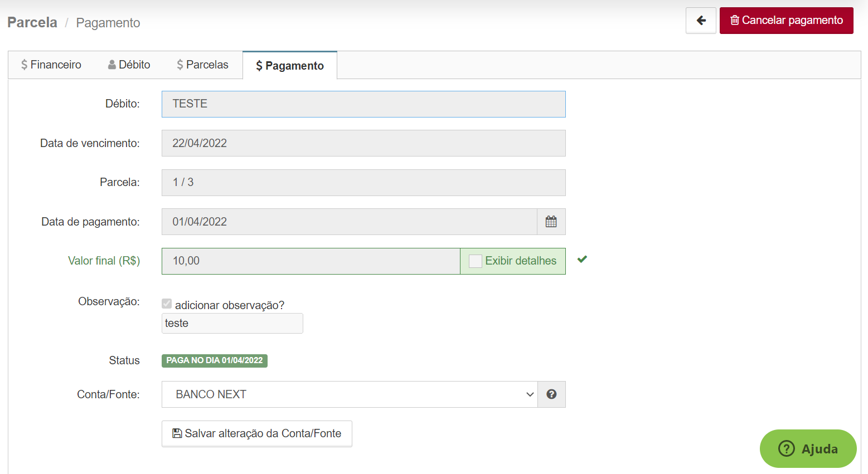Click the green checkmark beside Valor final

(x=582, y=260)
